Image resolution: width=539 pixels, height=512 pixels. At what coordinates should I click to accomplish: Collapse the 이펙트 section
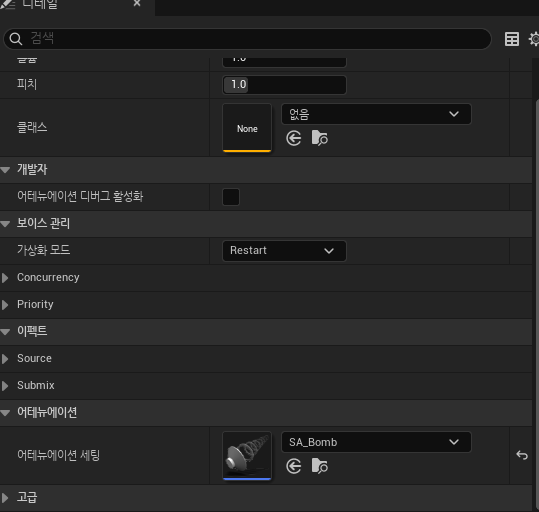click(x=5, y=332)
